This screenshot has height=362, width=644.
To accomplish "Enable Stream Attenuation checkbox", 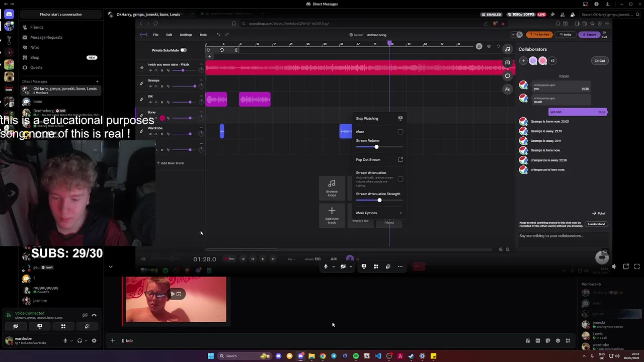I will pyautogui.click(x=400, y=178).
